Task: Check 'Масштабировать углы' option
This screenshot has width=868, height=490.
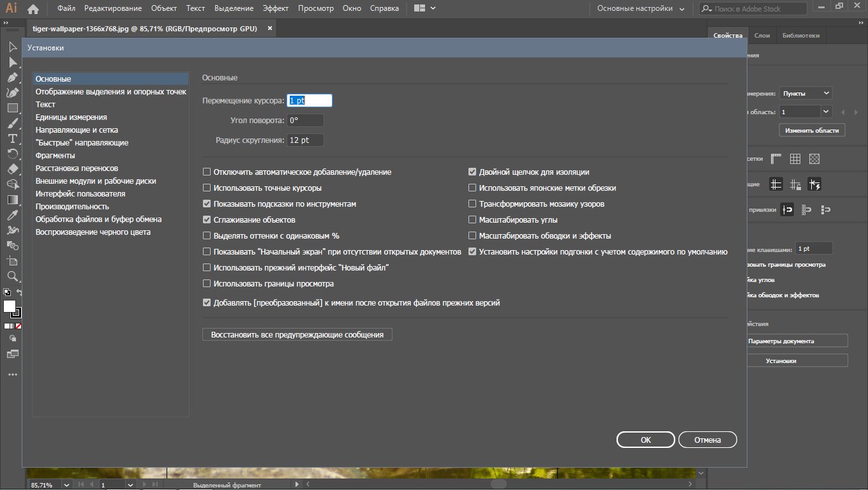Action: click(x=472, y=220)
